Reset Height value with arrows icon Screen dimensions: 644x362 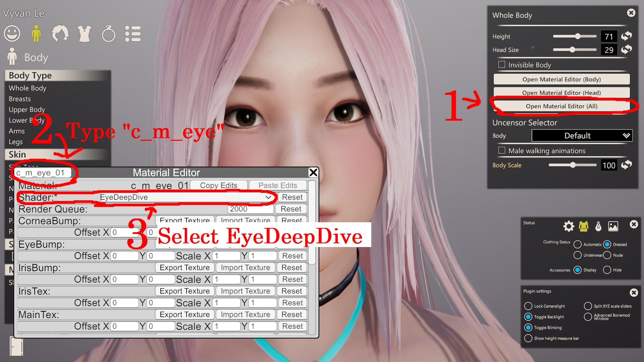(x=626, y=36)
